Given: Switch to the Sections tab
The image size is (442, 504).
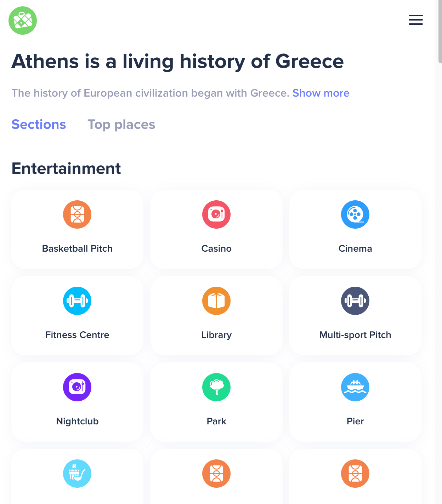Looking at the screenshot, I should [39, 125].
